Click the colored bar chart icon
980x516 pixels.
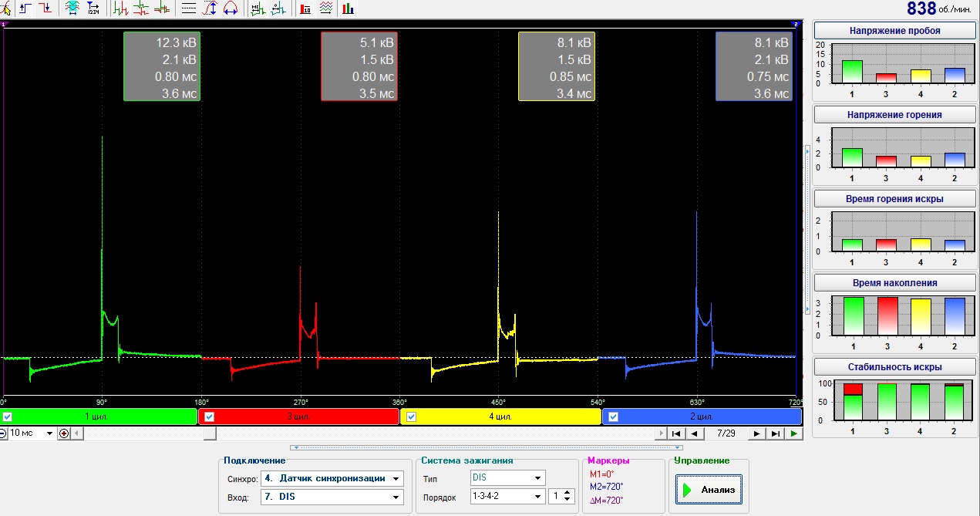pos(348,8)
